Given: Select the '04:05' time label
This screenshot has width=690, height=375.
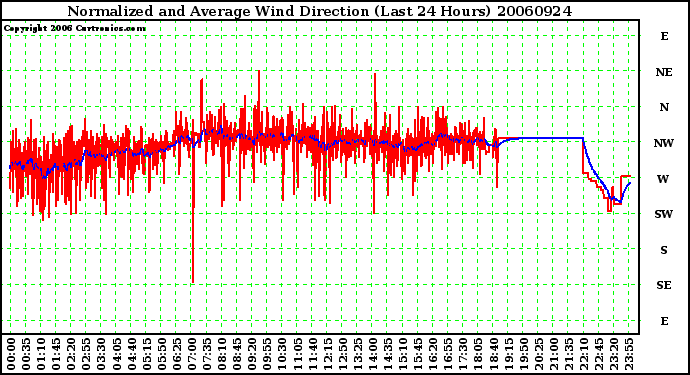Looking at the screenshot, I should 116,354.
